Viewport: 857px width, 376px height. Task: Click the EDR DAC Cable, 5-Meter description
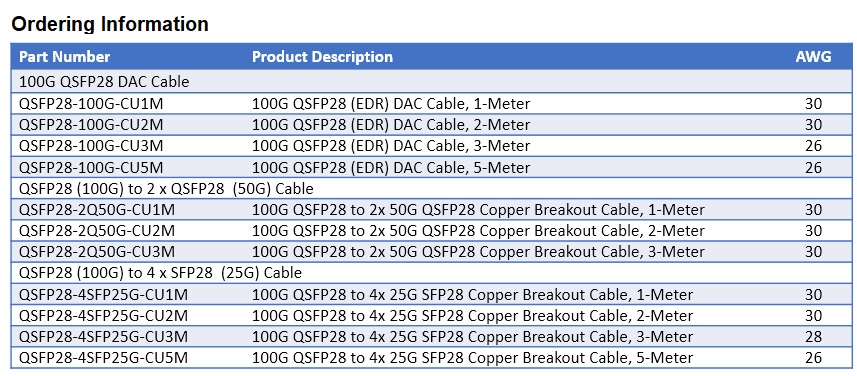pyautogui.click(x=391, y=167)
